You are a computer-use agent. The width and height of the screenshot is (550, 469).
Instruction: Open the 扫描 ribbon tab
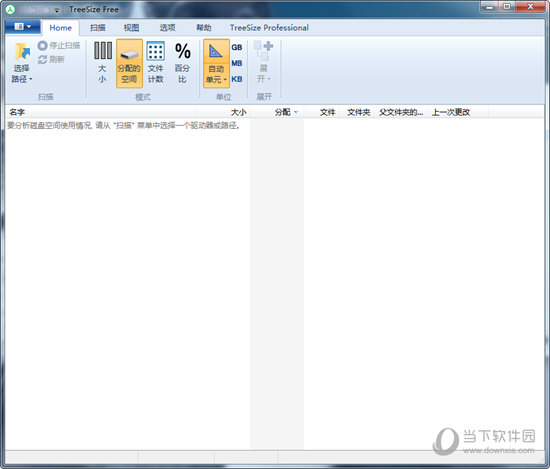tap(98, 28)
